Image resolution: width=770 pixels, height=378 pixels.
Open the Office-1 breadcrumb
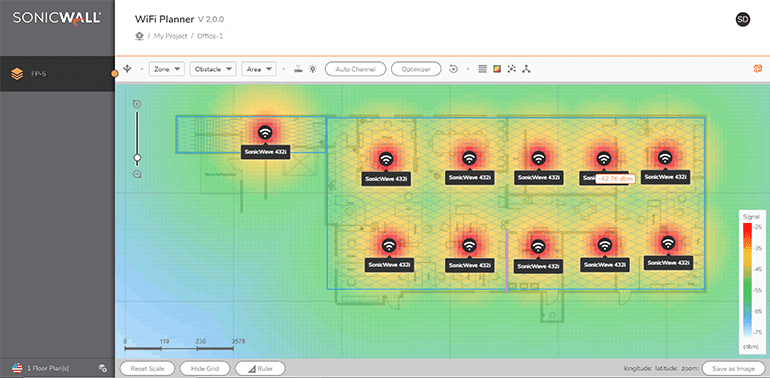(x=210, y=36)
